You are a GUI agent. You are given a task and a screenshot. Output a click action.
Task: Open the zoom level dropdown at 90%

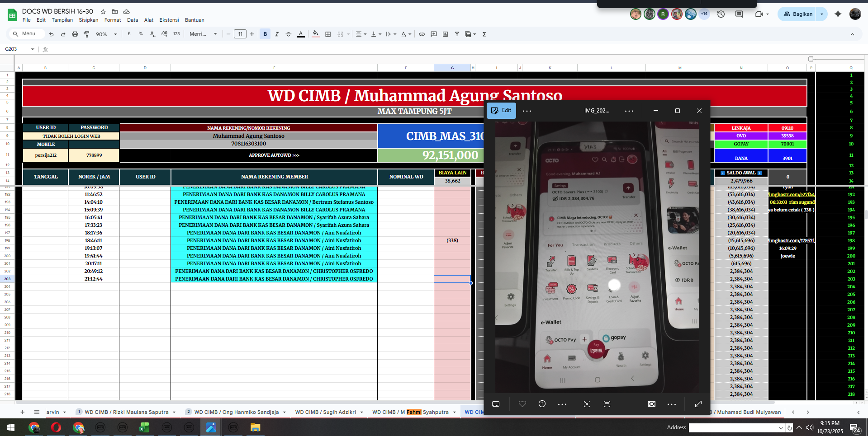106,34
